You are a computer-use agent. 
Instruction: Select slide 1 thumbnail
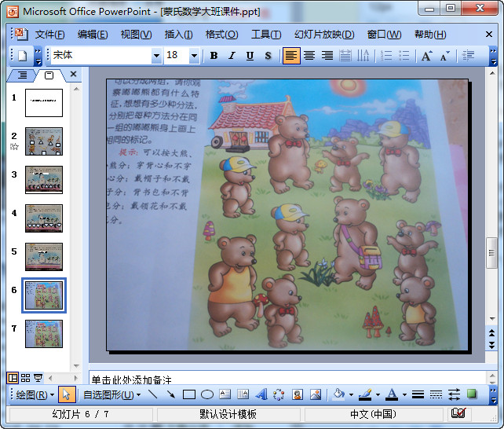44,103
